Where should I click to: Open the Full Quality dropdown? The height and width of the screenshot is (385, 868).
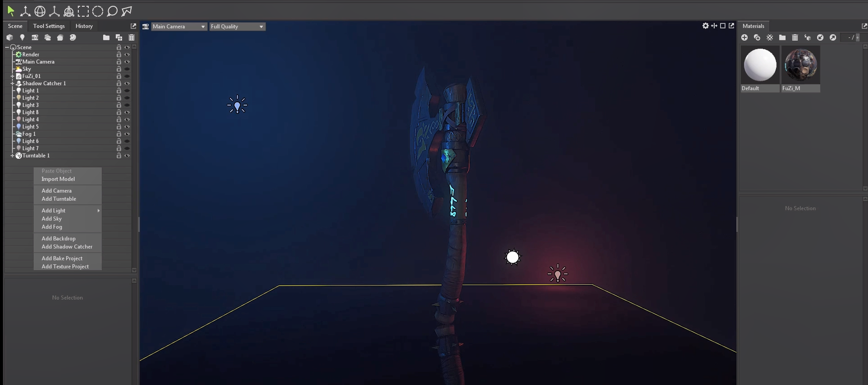click(x=237, y=27)
